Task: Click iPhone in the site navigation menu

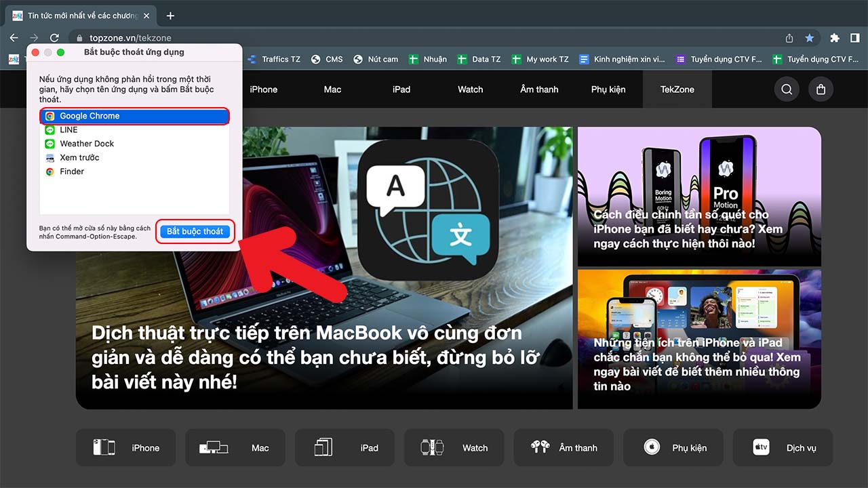Action: click(264, 89)
